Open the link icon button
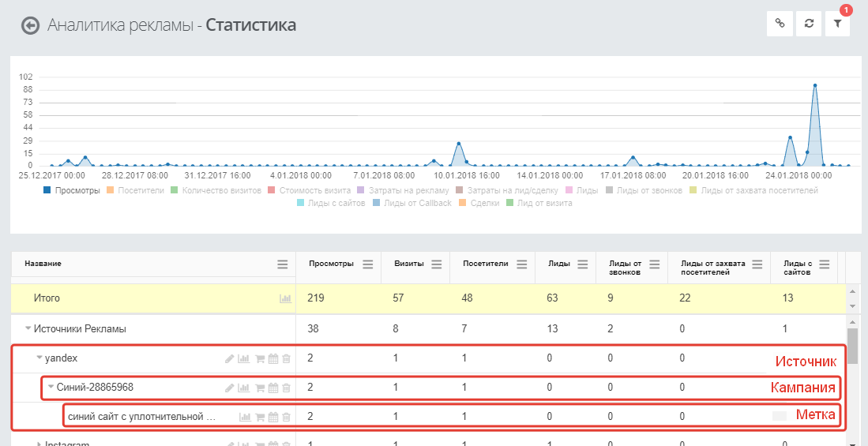Image resolution: width=868 pixels, height=446 pixels. tap(780, 24)
